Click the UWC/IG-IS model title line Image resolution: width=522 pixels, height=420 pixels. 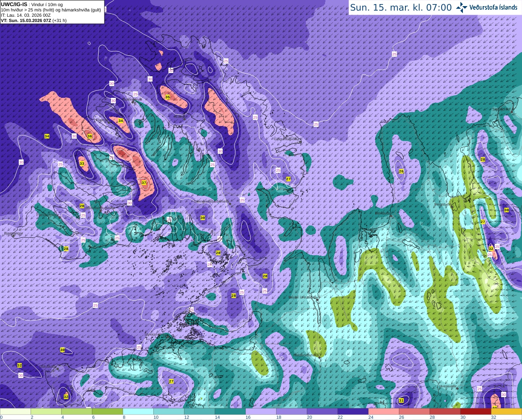point(32,4)
